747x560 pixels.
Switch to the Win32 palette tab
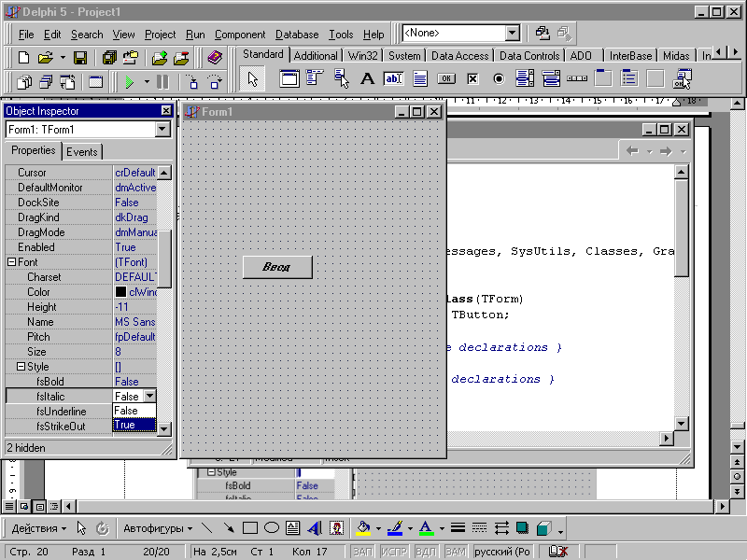pos(362,56)
